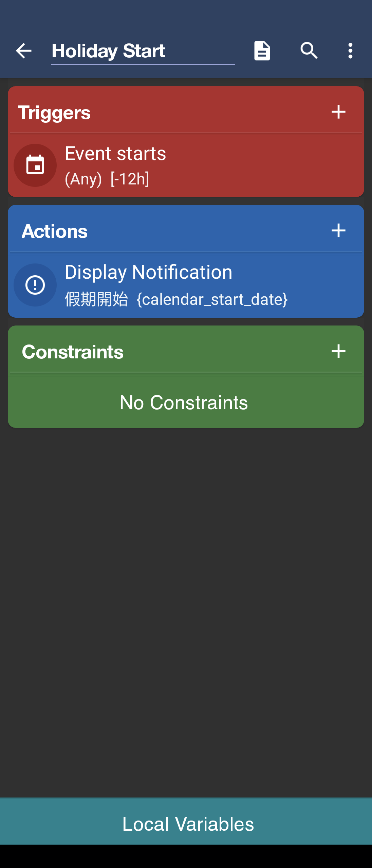372x868 pixels.
Task: Open the macro description document icon
Action: (262, 51)
